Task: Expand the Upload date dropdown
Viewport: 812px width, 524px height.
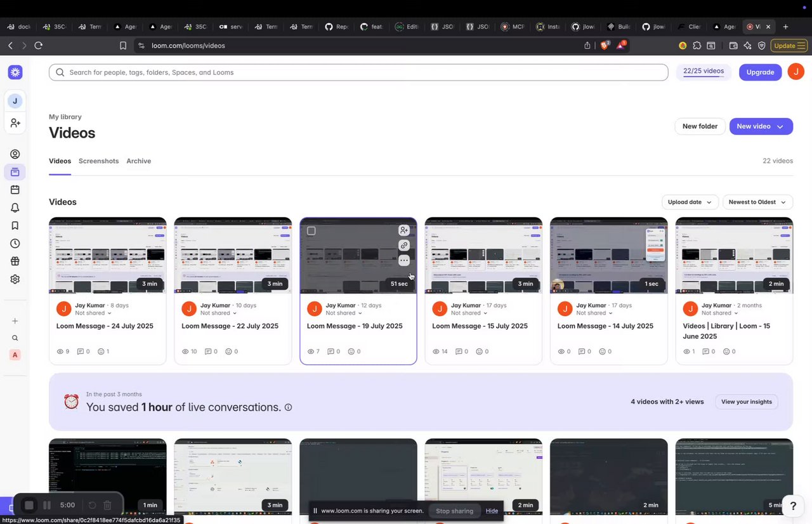Action: point(690,202)
